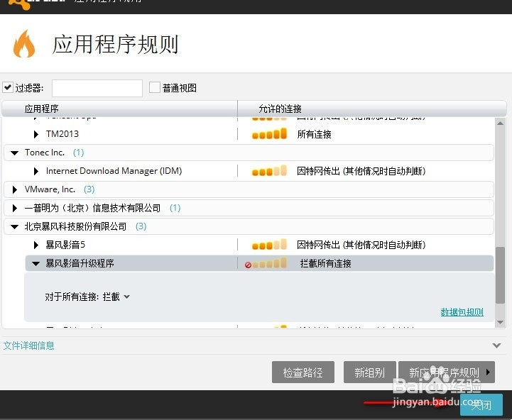512x420 pixels.
Task: Expand the 暴风影音5 entry
Action: tap(36, 245)
